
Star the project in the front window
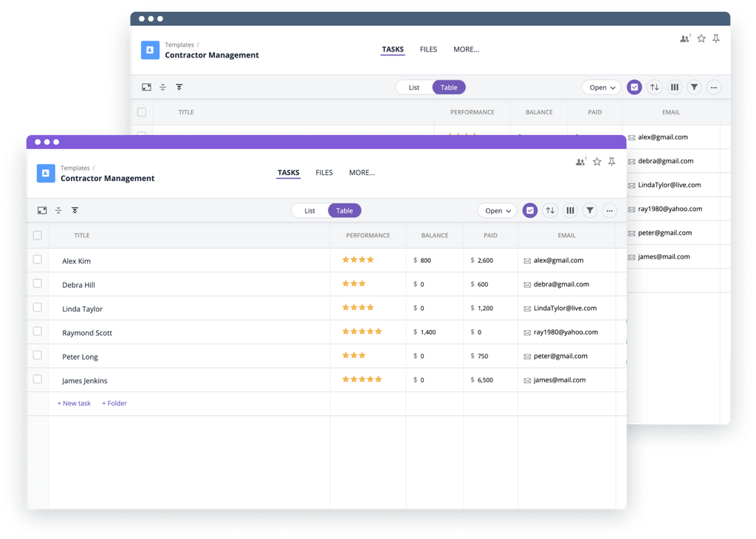pyautogui.click(x=597, y=162)
